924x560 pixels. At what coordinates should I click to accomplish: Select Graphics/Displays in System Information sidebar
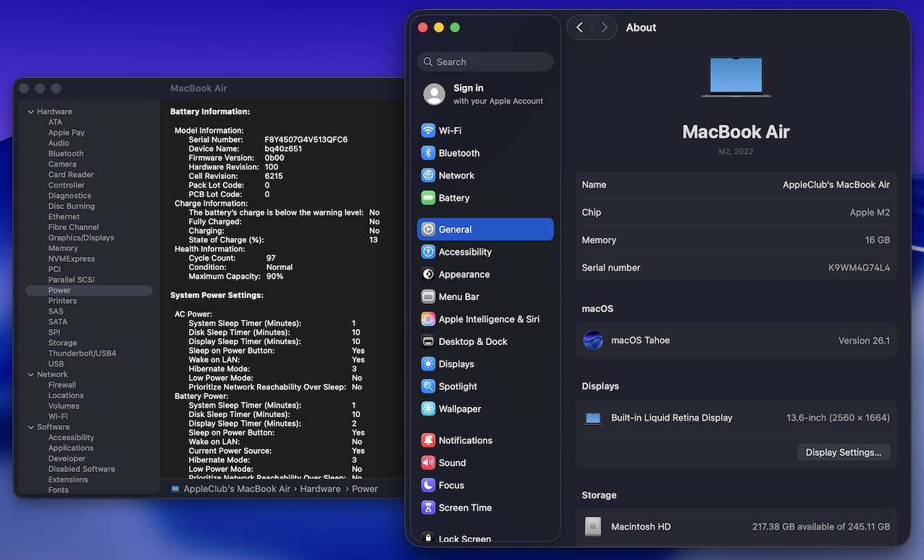pyautogui.click(x=81, y=237)
